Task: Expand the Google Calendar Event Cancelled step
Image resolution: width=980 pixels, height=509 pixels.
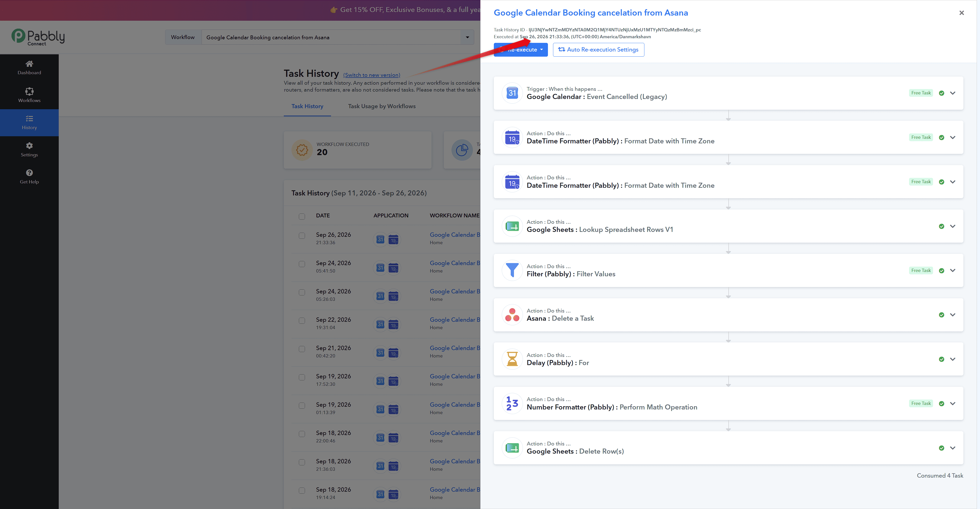Action: 953,93
